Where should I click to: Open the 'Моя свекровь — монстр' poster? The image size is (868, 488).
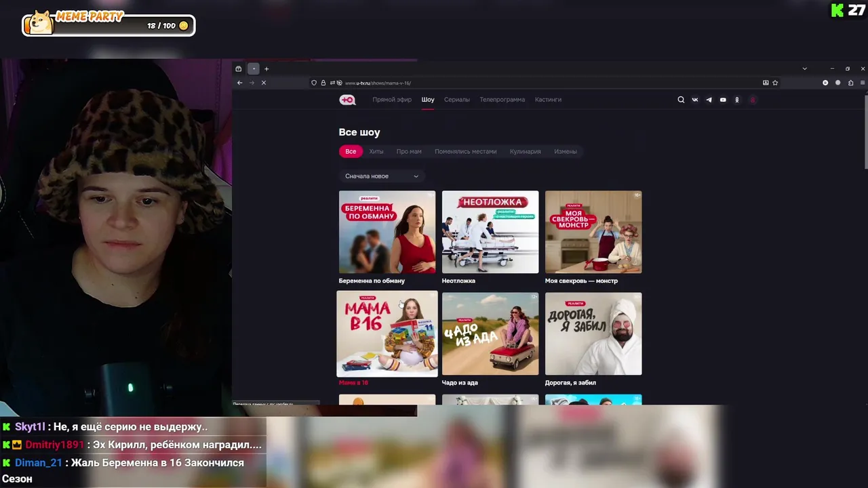pyautogui.click(x=593, y=232)
